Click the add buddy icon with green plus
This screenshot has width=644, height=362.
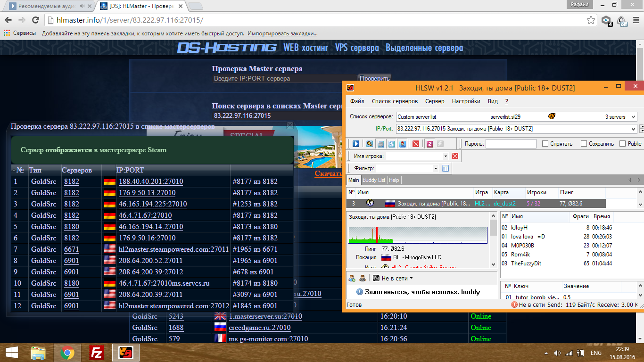[x=352, y=278]
